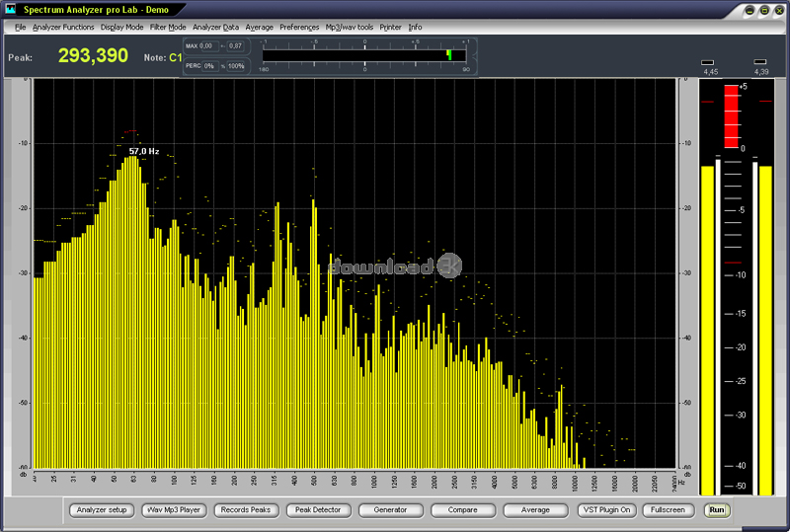The height and width of the screenshot is (532, 790).
Task: Click the 57,0 Hz peak marker label
Action: click(144, 151)
